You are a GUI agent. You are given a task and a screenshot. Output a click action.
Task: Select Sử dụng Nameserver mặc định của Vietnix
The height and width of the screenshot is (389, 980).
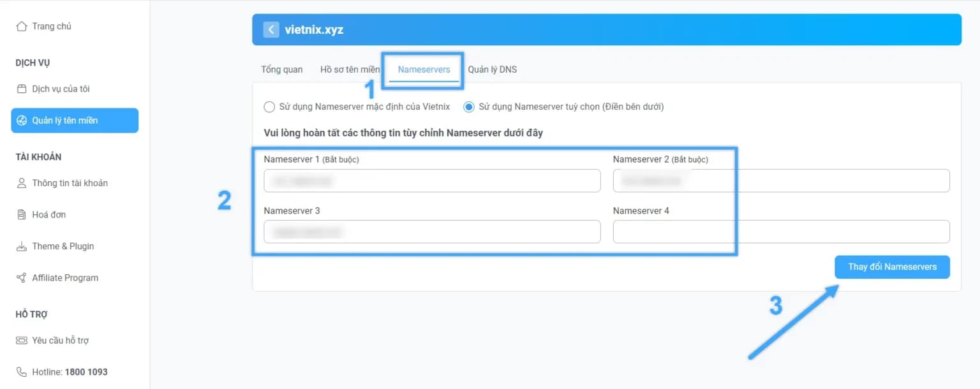pos(269,106)
